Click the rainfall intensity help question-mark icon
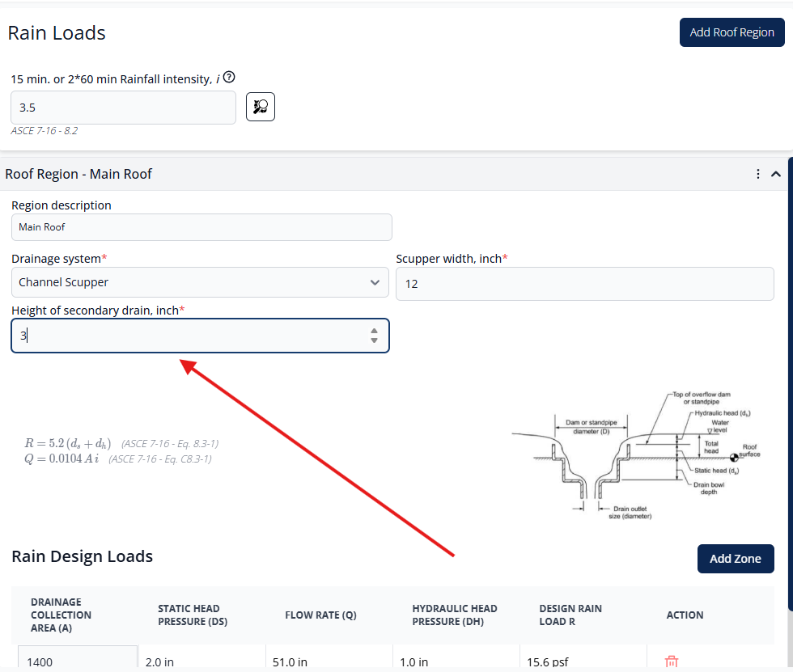 coord(229,78)
